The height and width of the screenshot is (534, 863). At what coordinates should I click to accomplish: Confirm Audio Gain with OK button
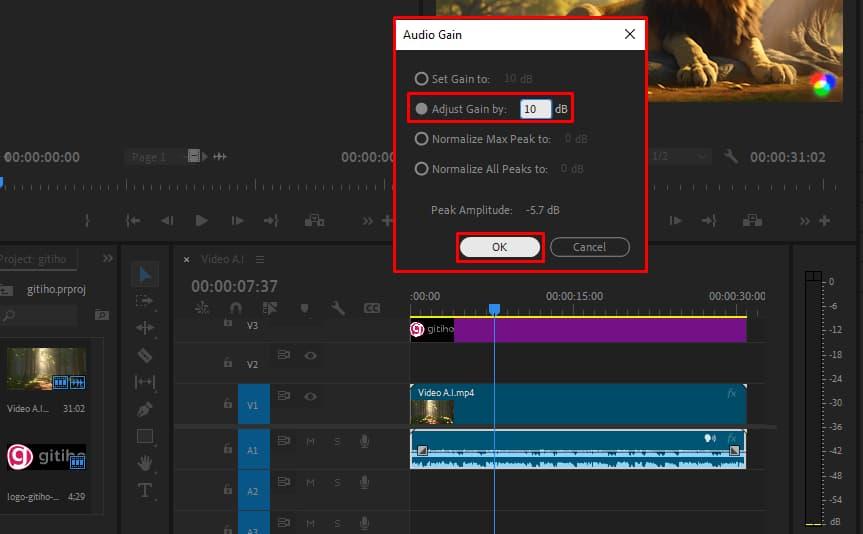point(499,247)
